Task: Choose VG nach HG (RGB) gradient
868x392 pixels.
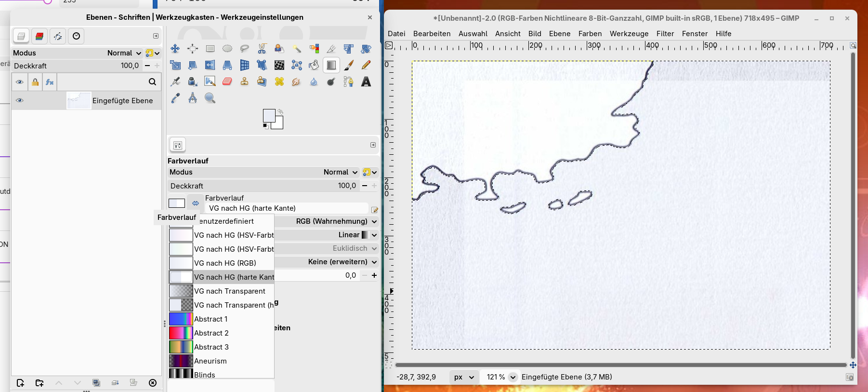Action: click(x=221, y=263)
